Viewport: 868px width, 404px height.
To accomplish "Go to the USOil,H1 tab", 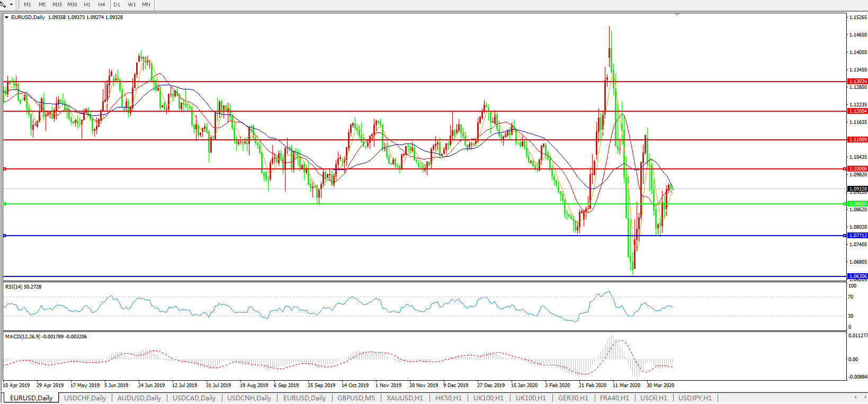I will (654, 398).
